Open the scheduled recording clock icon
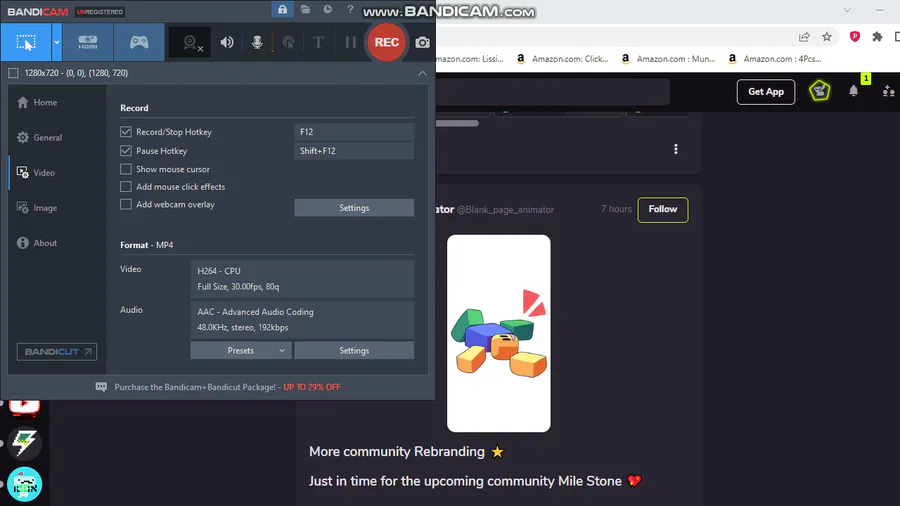900x506 pixels. tap(327, 9)
